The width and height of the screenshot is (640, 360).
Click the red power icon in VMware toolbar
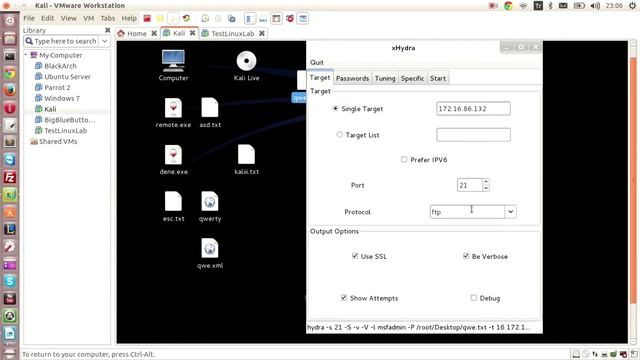pyautogui.click(x=147, y=18)
